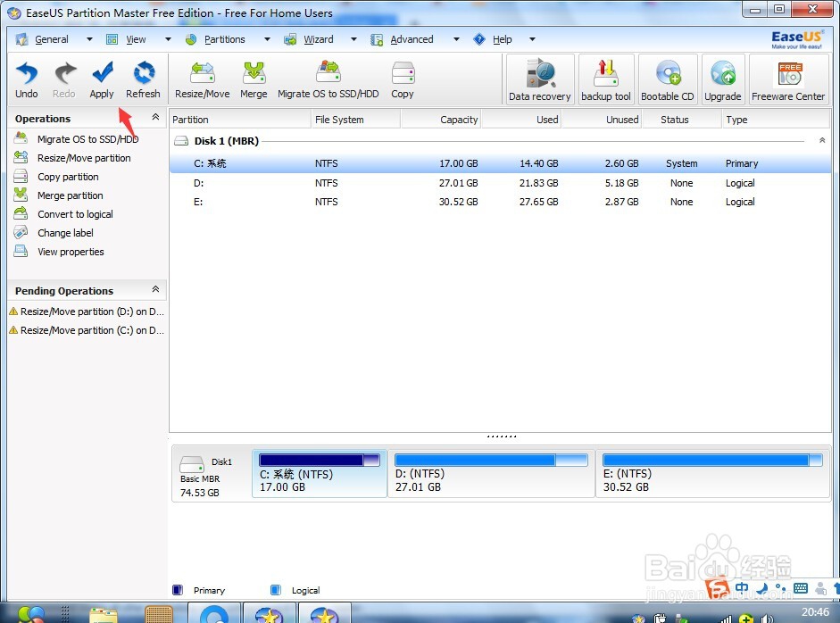This screenshot has width=840, height=623.
Task: Click the EaseUS logo
Action: [796, 39]
